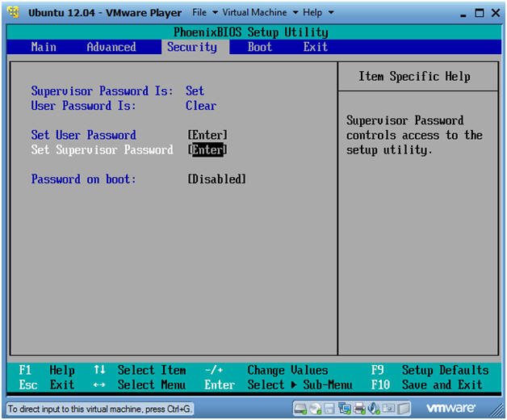Click the User Password Is label
The width and height of the screenshot is (507, 420).
pyautogui.click(x=83, y=106)
